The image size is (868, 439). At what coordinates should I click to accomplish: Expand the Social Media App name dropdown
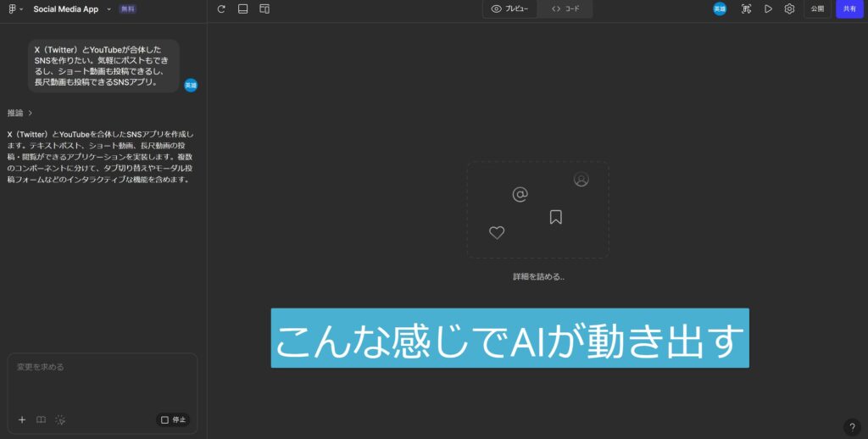(x=108, y=9)
